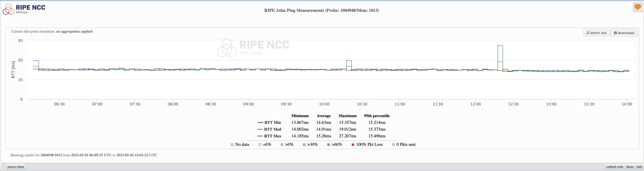The width and height of the screenshot is (644, 171).
Task: Click the >60% packet loss swatch
Action: 328,145
